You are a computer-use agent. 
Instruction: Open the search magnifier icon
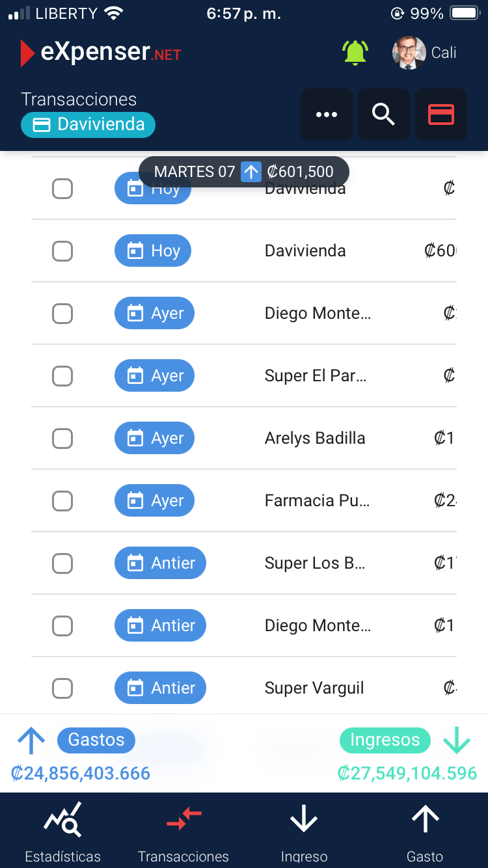[384, 115]
